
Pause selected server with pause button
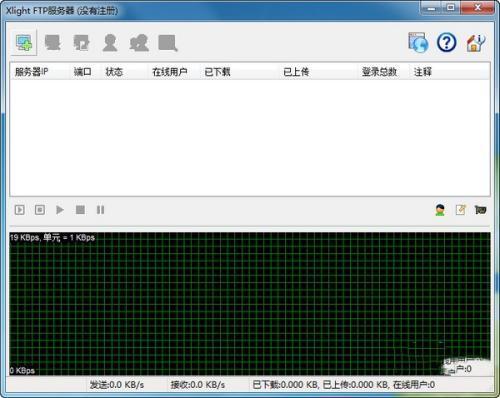(100, 210)
